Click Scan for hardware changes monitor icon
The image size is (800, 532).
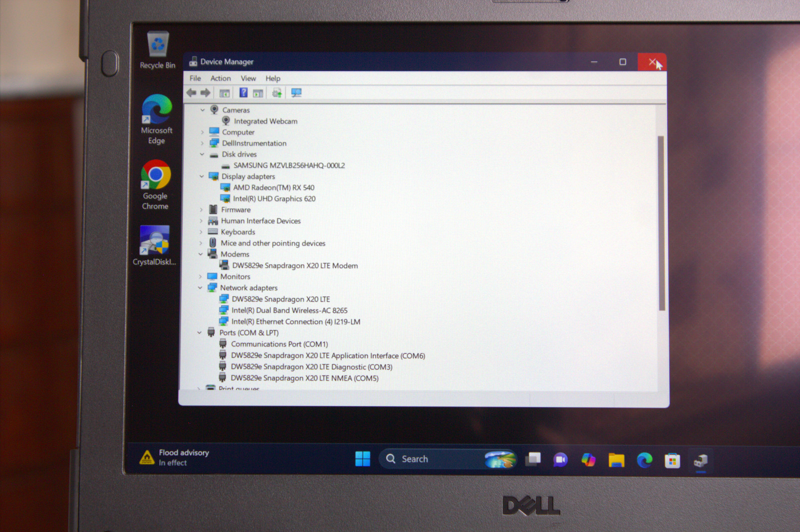pos(296,93)
